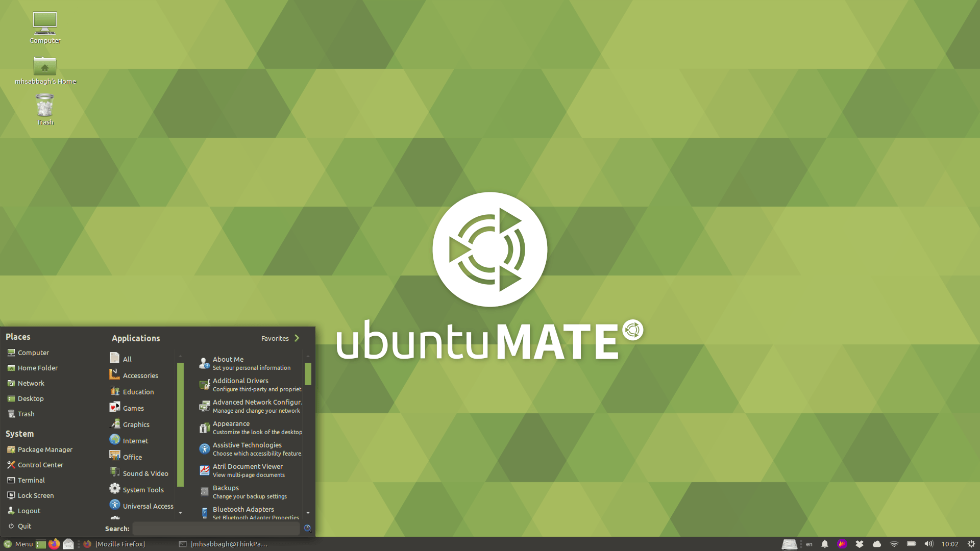Switch to the Mozilla Firefox taskbar window
Image resolution: width=980 pixels, height=551 pixels.
point(120,544)
